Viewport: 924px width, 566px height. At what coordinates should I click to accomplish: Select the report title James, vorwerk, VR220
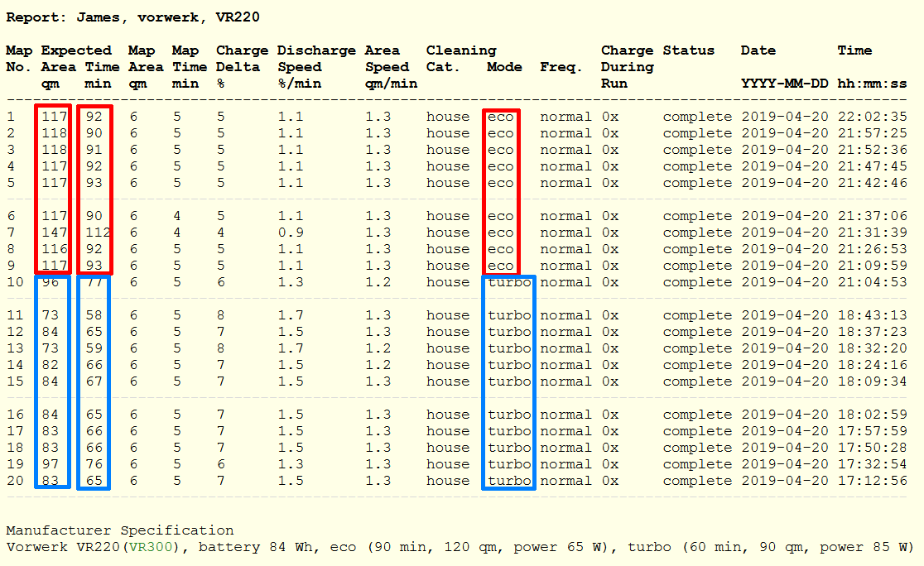click(x=168, y=17)
